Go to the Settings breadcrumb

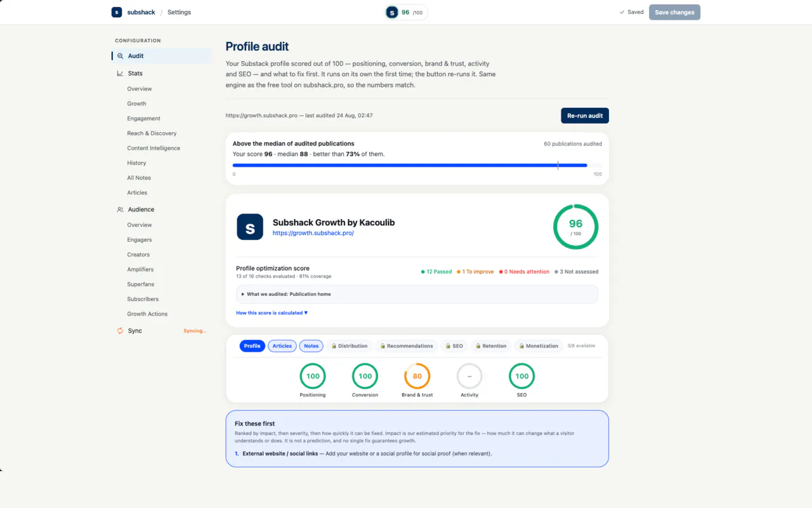pos(179,12)
